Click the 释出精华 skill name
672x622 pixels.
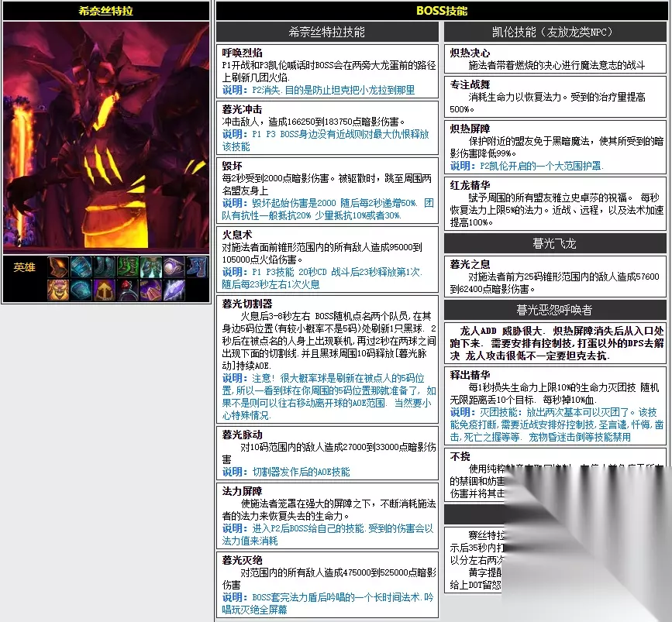point(470,375)
